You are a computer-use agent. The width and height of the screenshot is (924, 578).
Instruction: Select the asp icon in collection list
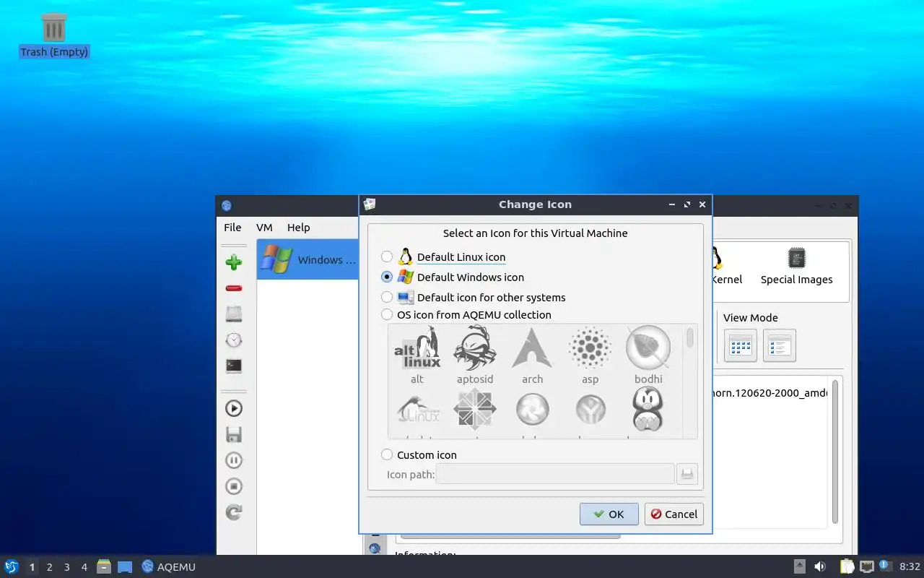(x=590, y=354)
